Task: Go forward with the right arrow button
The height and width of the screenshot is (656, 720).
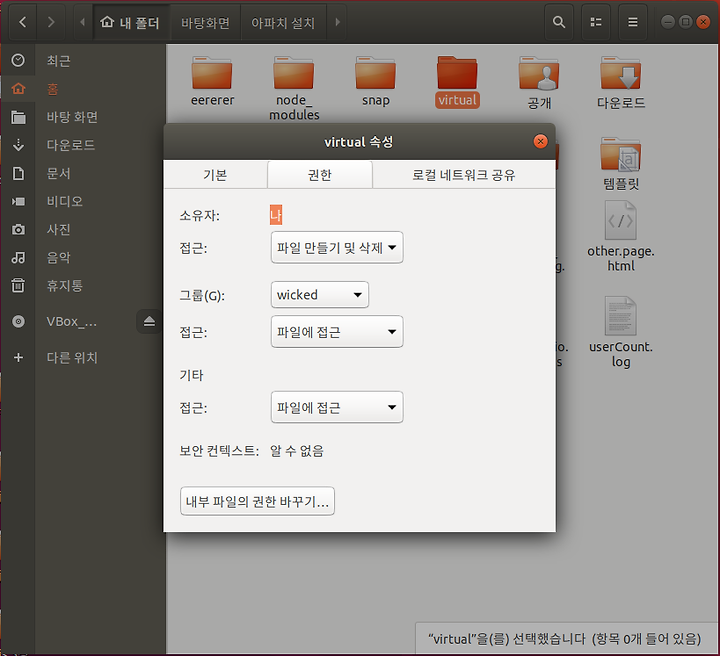Action: (x=51, y=22)
